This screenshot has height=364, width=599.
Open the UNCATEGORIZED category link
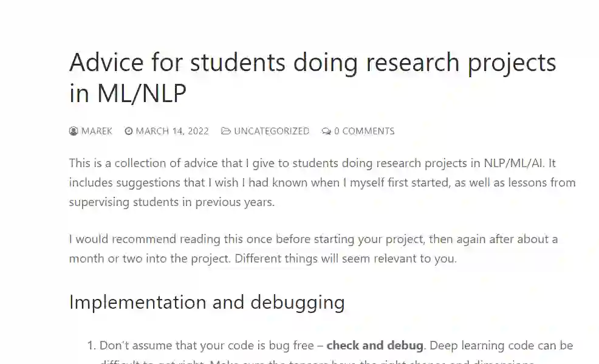point(271,131)
